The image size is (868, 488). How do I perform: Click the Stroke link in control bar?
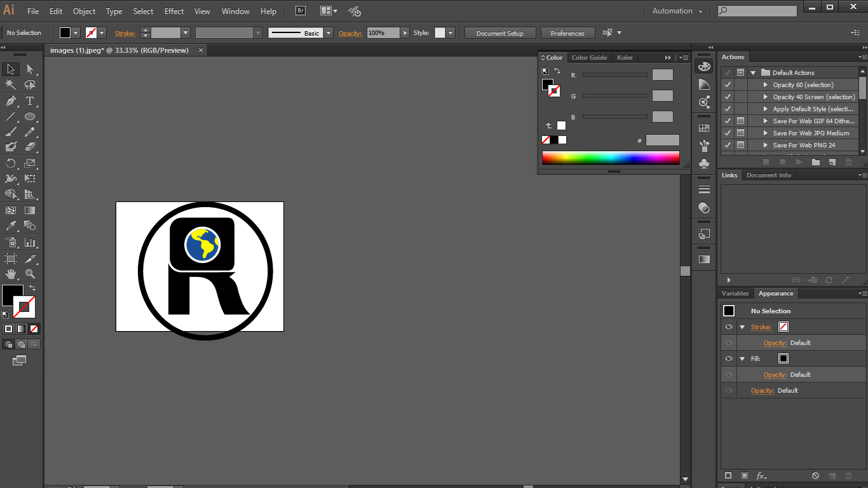pos(125,33)
